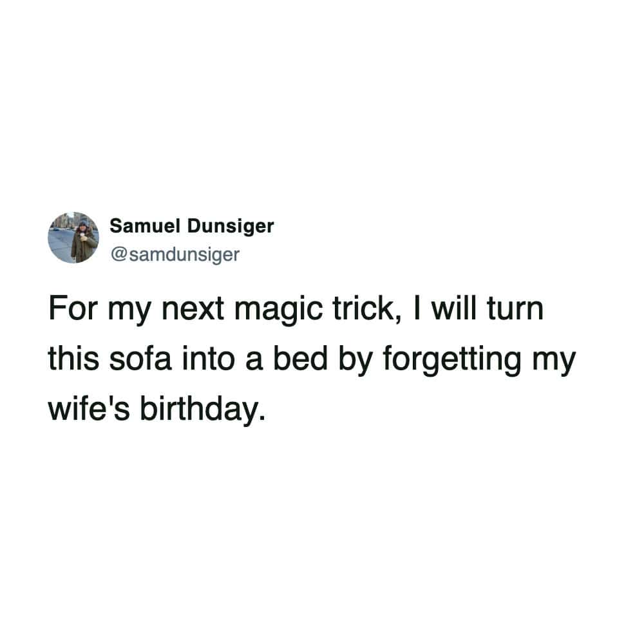Select the standalone "I" in the tweet

[x=417, y=309]
